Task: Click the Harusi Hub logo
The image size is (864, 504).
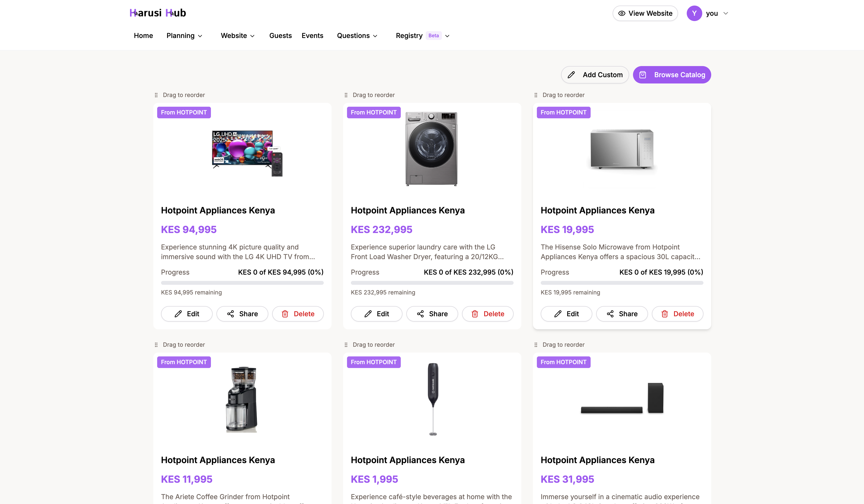Action: point(158,13)
